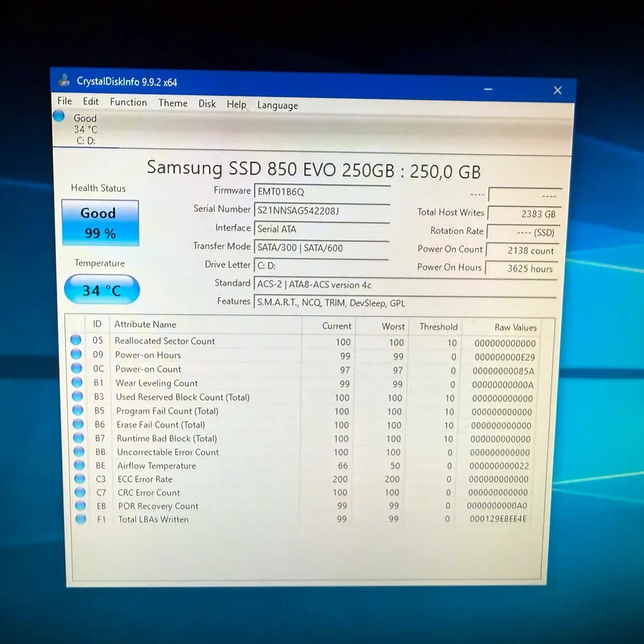644x644 pixels.
Task: Click the Worst column header
Action: click(382, 326)
